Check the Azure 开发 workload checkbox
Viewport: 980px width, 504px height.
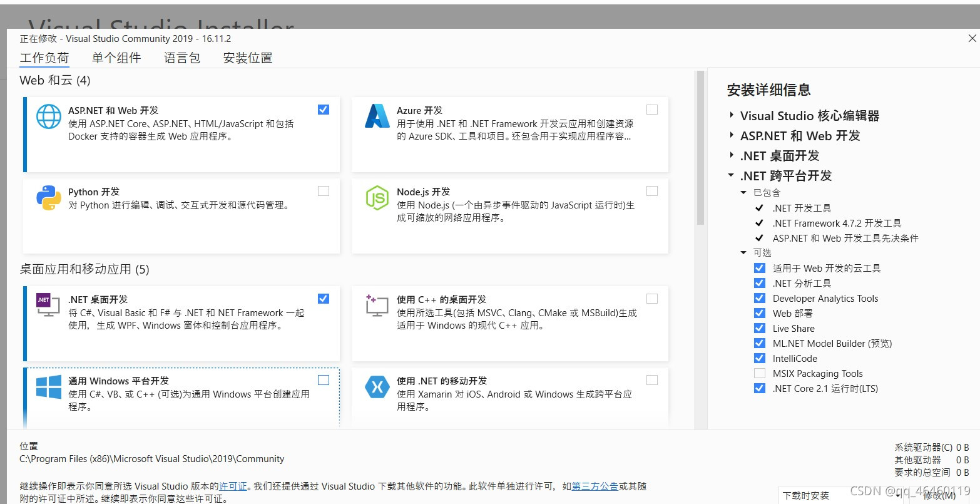point(652,110)
